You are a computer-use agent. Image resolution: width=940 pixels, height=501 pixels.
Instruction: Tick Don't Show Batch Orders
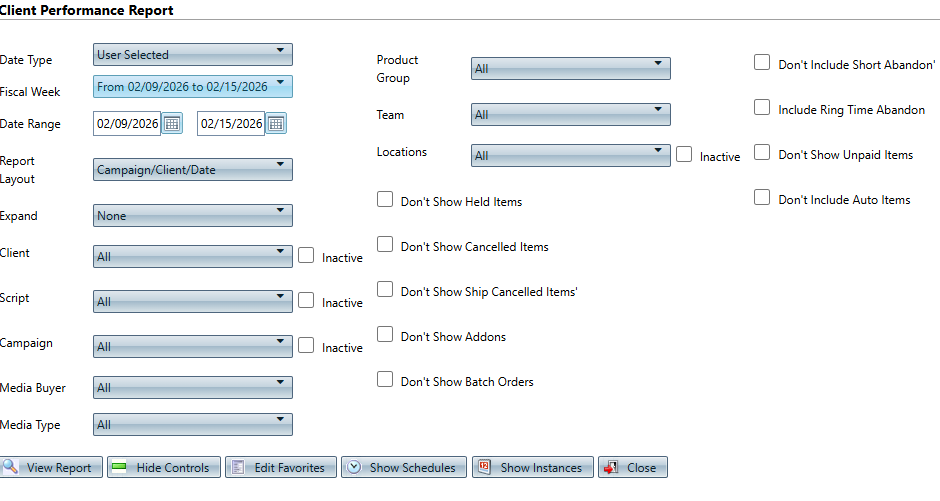coord(385,380)
